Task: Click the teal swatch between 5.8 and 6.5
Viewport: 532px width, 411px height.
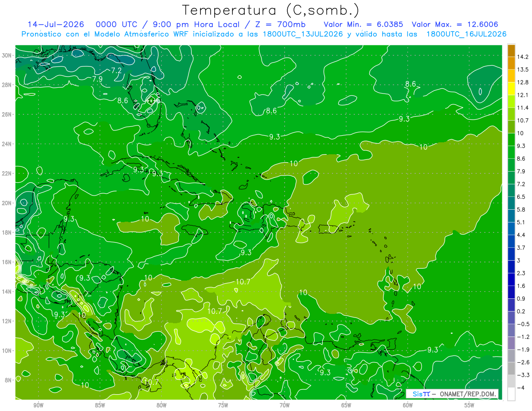Action: click(511, 203)
